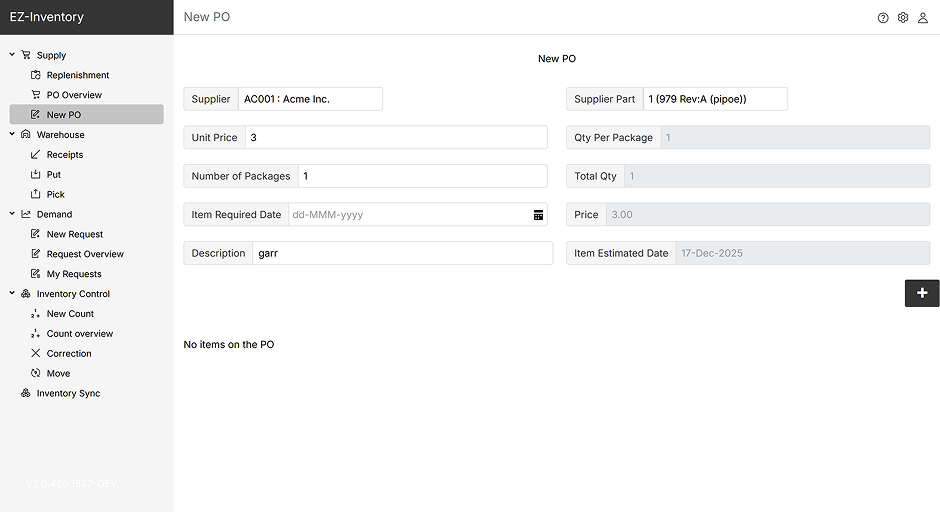Click the Correction X icon
The width and height of the screenshot is (940, 512).
click(x=35, y=353)
